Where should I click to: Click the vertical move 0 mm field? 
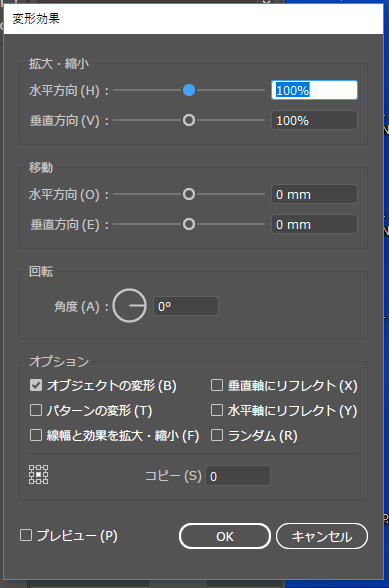click(314, 224)
